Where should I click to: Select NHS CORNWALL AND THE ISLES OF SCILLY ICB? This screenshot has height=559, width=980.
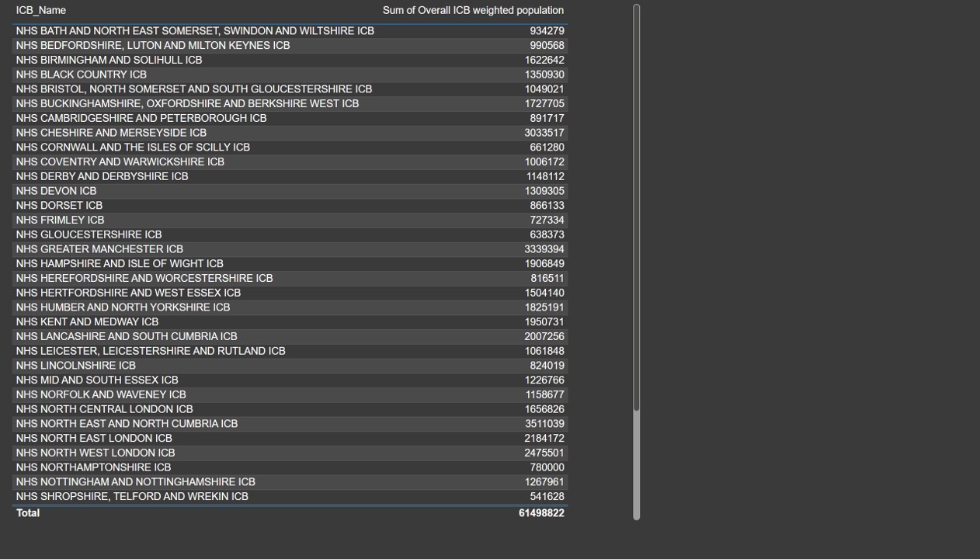coord(133,148)
